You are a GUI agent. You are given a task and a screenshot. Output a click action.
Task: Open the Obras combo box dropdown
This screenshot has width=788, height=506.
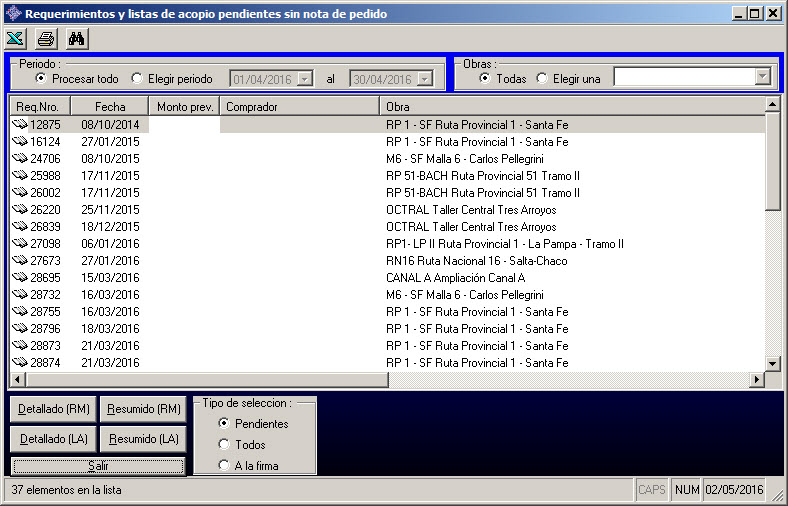pyautogui.click(x=763, y=78)
